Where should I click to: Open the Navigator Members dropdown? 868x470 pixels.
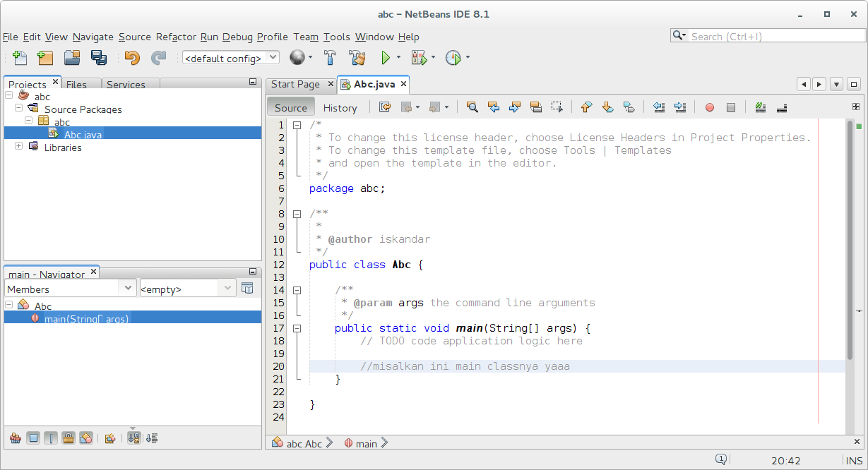coord(71,289)
